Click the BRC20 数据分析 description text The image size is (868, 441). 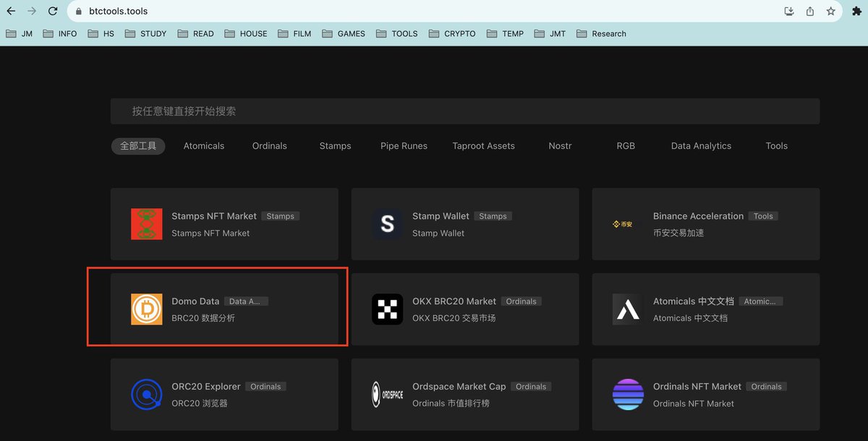click(203, 318)
